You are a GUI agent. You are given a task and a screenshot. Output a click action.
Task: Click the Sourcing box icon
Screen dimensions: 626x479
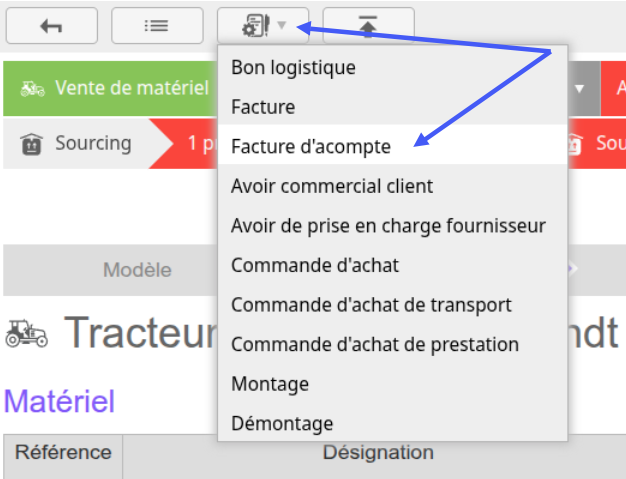(x=32, y=144)
